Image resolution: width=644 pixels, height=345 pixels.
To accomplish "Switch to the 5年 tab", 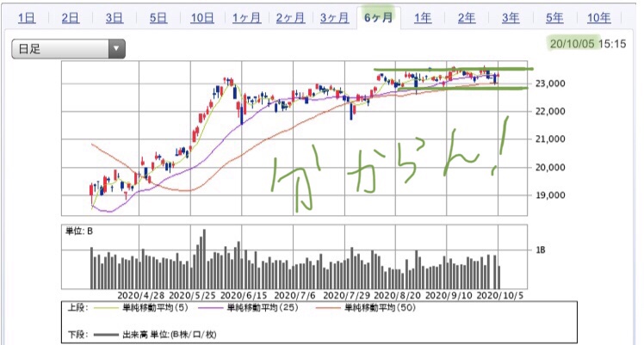I will coord(554,17).
